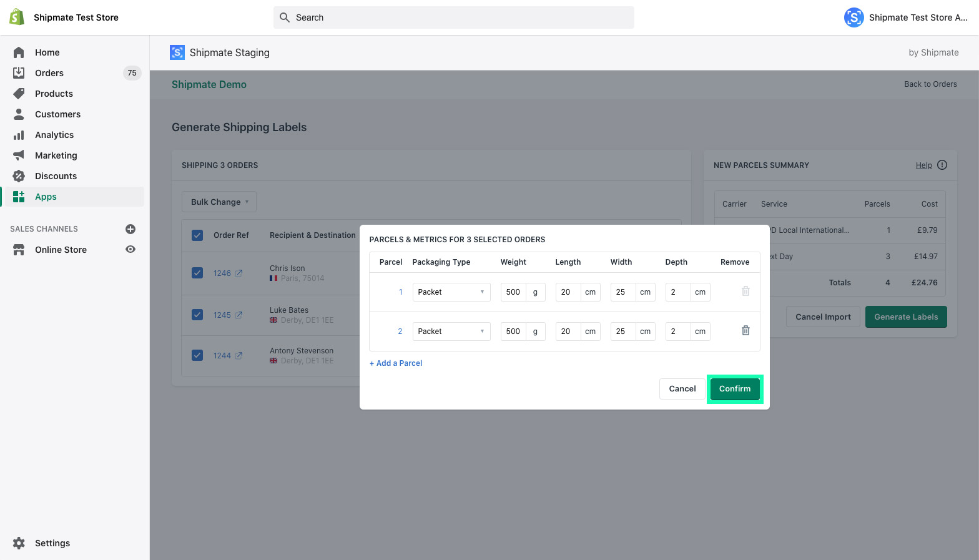Open Marketing in sidebar
Screen dimensions: 979x560
(x=56, y=155)
